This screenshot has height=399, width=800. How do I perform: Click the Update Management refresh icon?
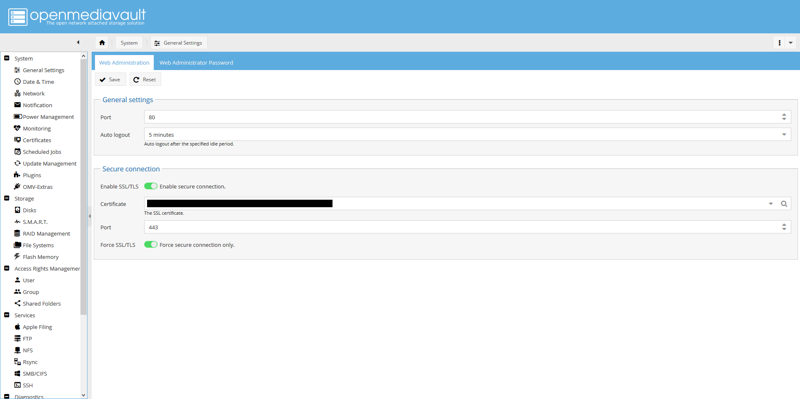[x=17, y=163]
